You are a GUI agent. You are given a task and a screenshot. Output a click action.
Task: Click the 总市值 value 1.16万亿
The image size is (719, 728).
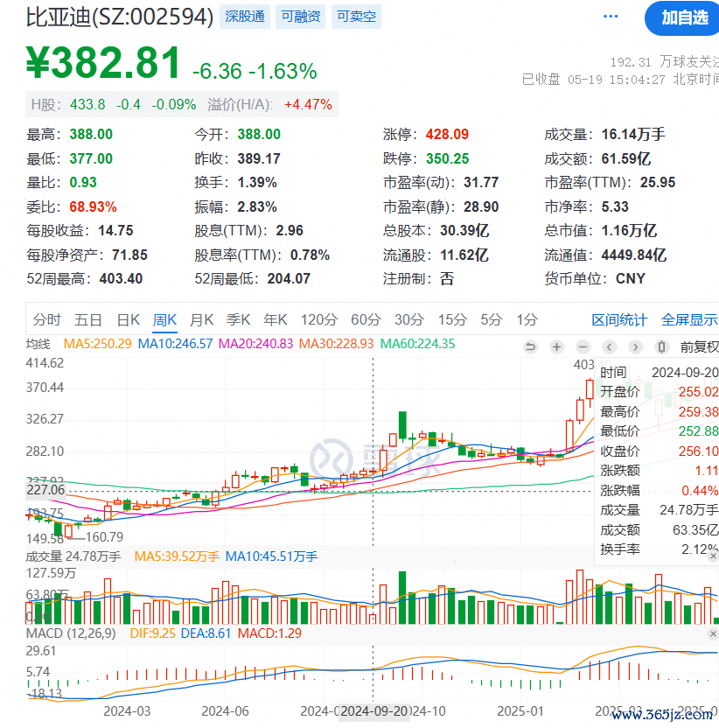click(x=629, y=231)
